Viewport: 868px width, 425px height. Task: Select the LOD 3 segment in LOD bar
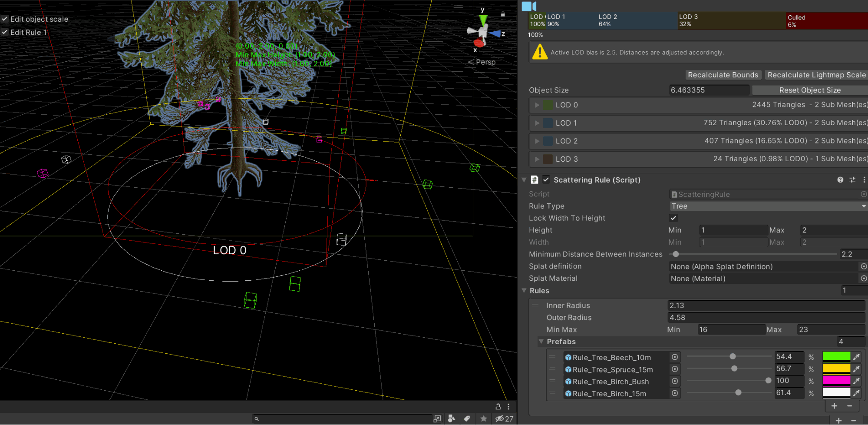point(732,20)
